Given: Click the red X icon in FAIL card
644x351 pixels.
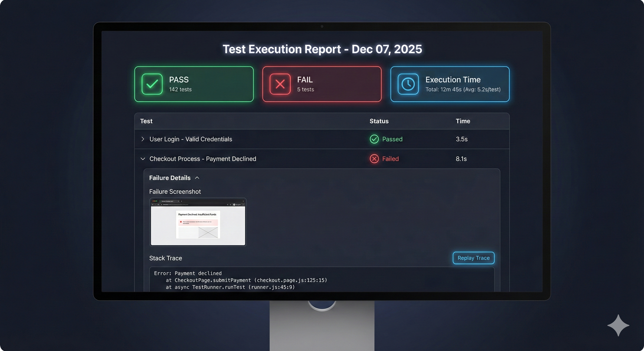Looking at the screenshot, I should pyautogui.click(x=279, y=84).
